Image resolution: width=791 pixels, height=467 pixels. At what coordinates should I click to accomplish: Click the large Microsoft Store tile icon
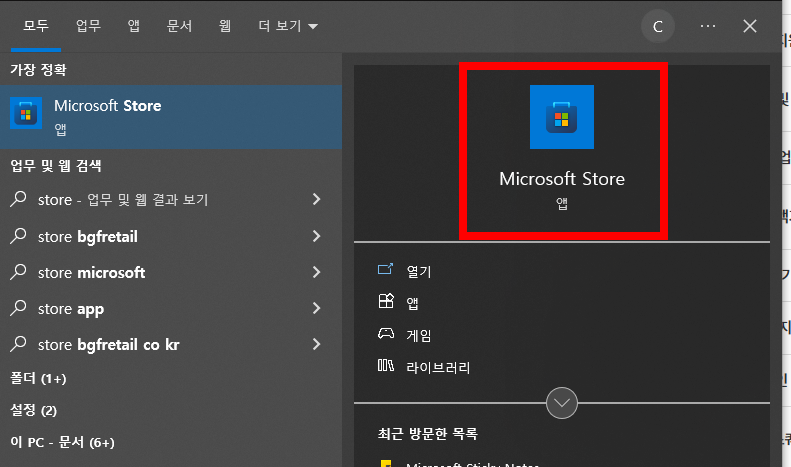click(561, 117)
